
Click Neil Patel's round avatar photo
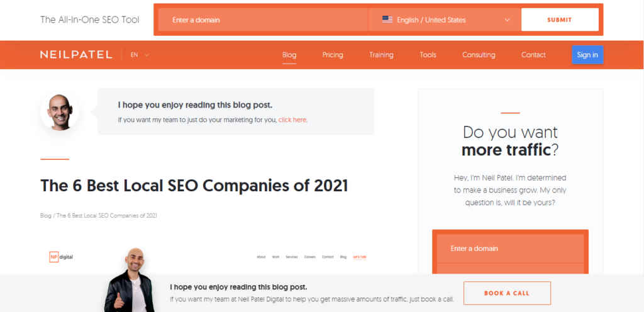pyautogui.click(x=60, y=113)
